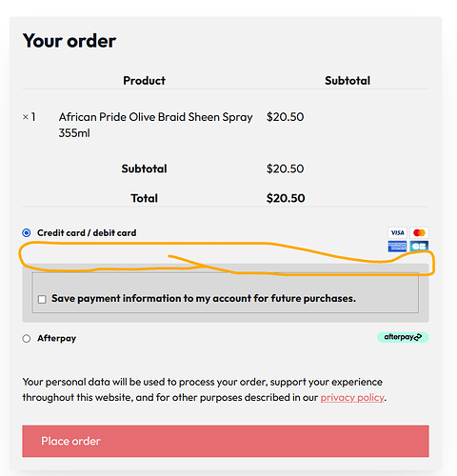Click the Product column header
Viewport: 457px width, 476px height.
pos(145,81)
